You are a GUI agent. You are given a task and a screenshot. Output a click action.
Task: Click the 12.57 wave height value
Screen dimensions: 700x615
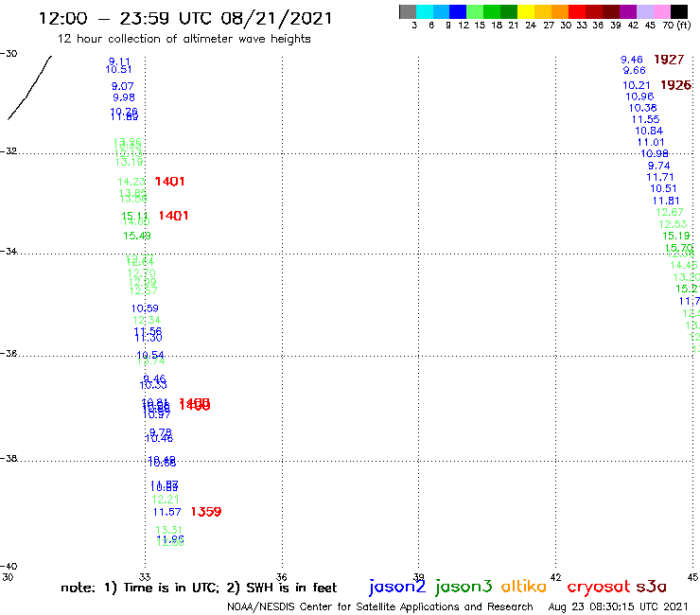click(143, 290)
